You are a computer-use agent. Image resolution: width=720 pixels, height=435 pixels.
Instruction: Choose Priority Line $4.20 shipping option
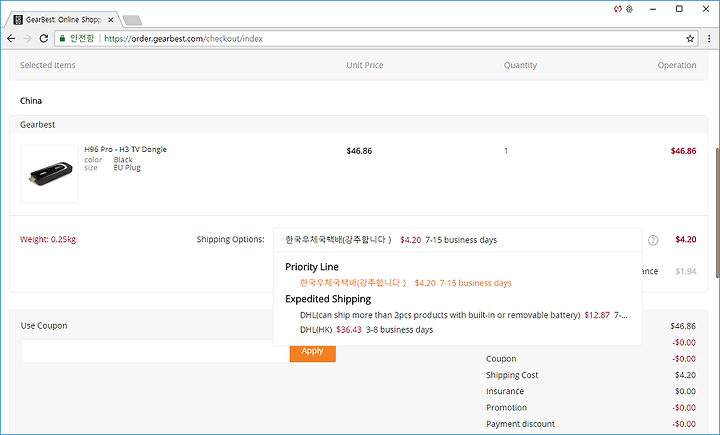click(x=405, y=283)
